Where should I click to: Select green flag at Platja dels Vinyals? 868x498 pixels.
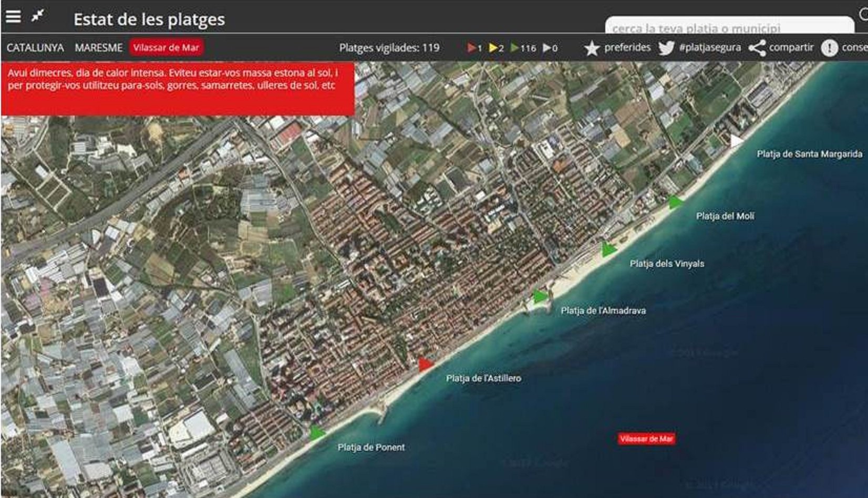(x=608, y=250)
